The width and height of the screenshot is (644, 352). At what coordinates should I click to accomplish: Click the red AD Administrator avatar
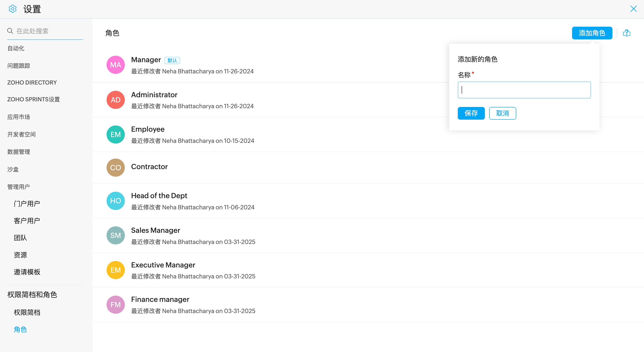click(x=116, y=100)
